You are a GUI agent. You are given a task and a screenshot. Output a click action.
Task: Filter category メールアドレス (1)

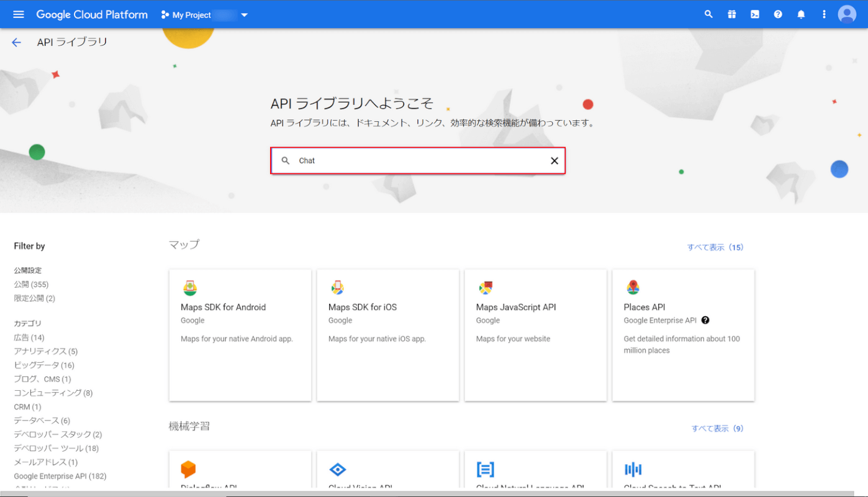(x=46, y=462)
